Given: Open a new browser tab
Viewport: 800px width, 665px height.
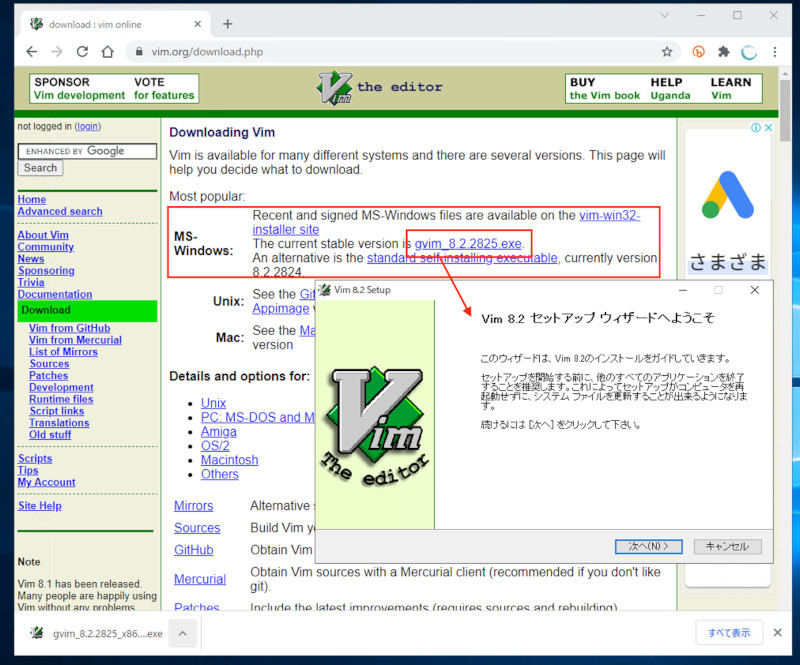Looking at the screenshot, I should tap(227, 24).
